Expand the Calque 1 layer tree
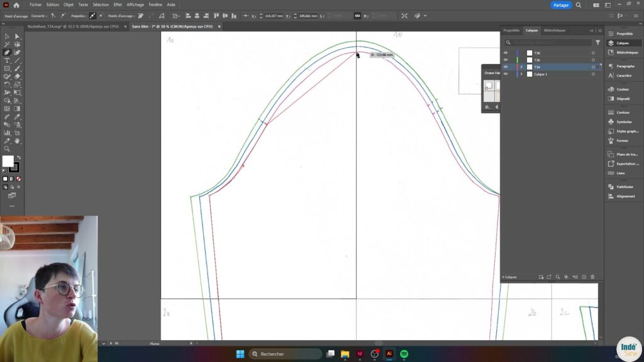The width and height of the screenshot is (644, 362). pos(521,74)
